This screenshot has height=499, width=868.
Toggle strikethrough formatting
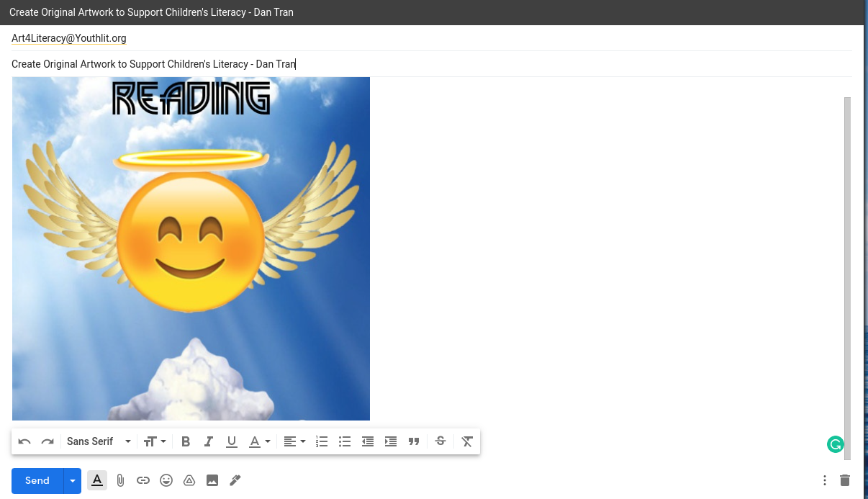pos(440,441)
